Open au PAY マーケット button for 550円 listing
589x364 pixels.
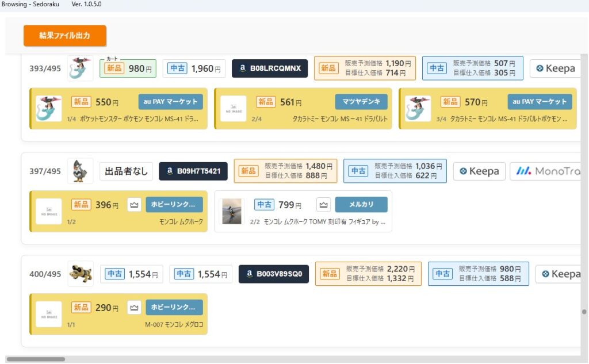click(170, 102)
